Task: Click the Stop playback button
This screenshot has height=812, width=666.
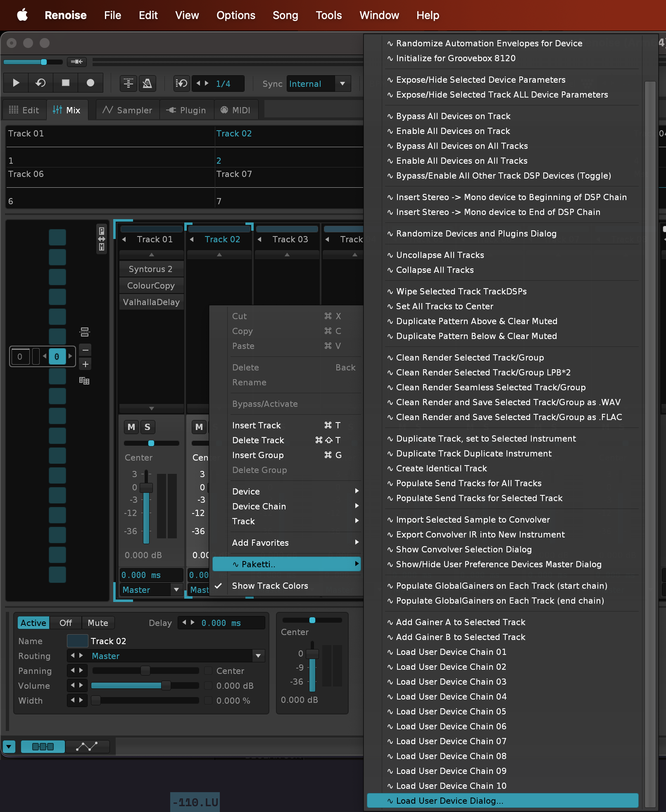Action: point(65,83)
